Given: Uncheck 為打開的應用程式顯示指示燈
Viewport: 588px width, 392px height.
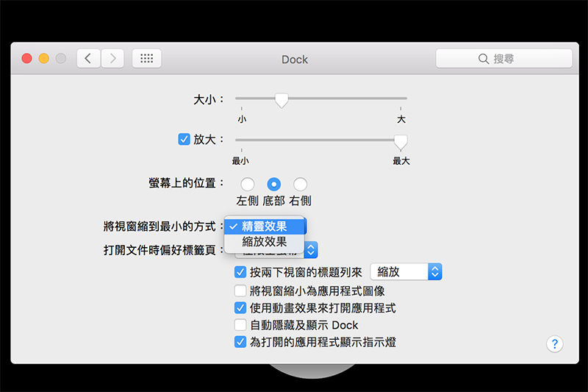Looking at the screenshot, I should click(240, 342).
